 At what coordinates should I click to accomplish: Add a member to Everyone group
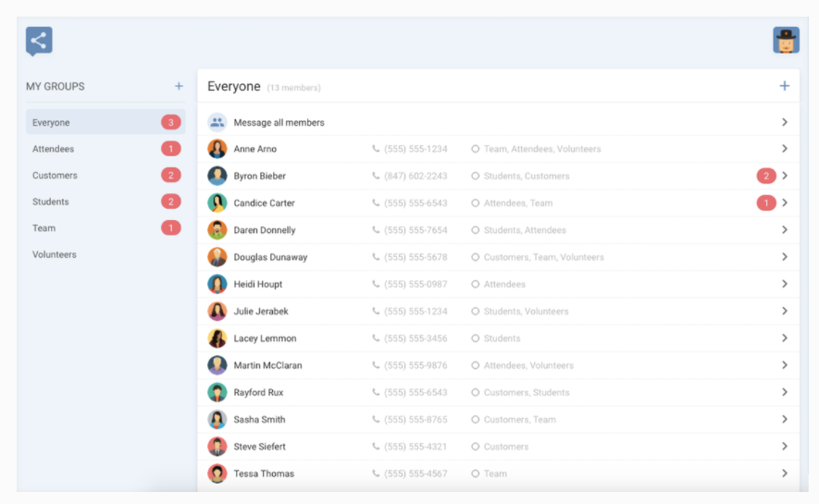click(x=784, y=86)
